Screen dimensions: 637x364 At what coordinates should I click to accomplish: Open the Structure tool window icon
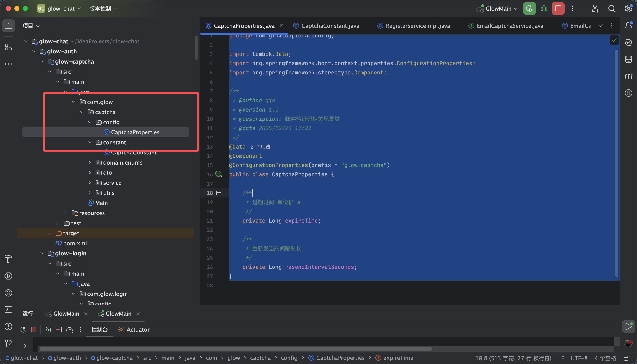8,47
